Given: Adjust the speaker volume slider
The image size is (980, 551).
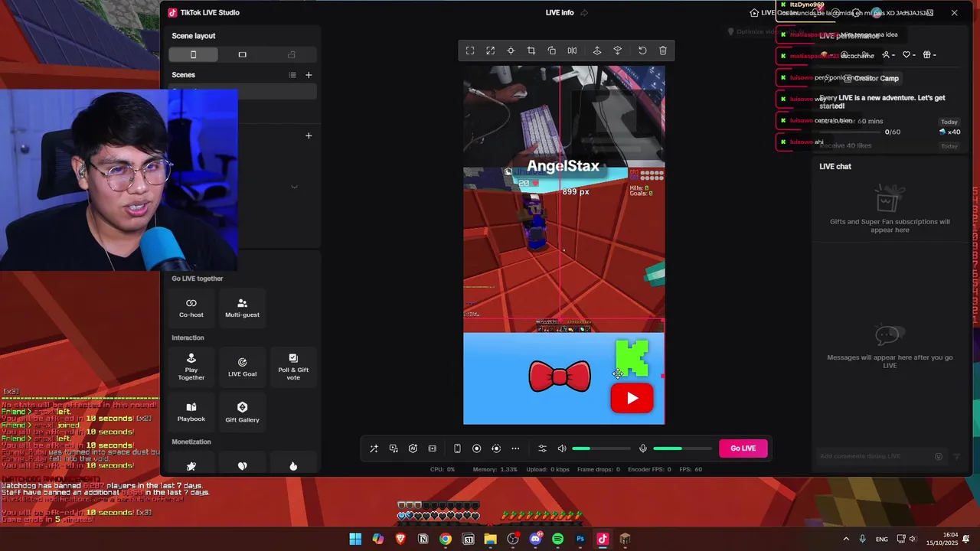Looking at the screenshot, I should click(601, 448).
